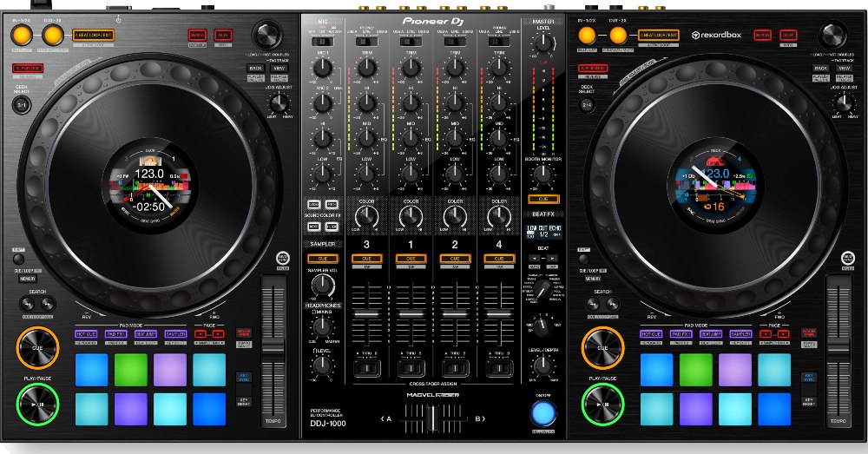Click right deck search backward button
Viewport: 868px width, 454px height.
pos(592,304)
